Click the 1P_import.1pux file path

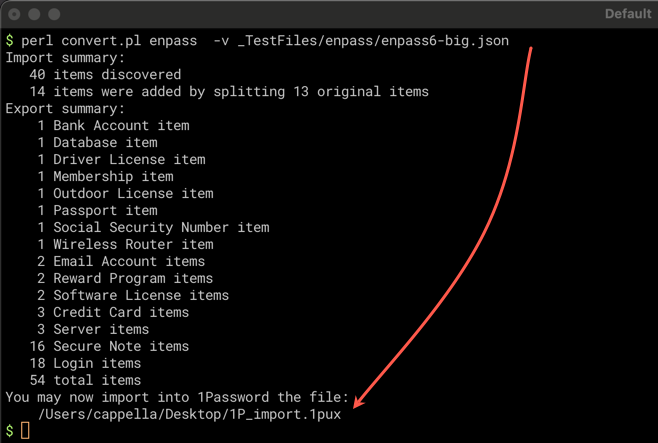189,414
